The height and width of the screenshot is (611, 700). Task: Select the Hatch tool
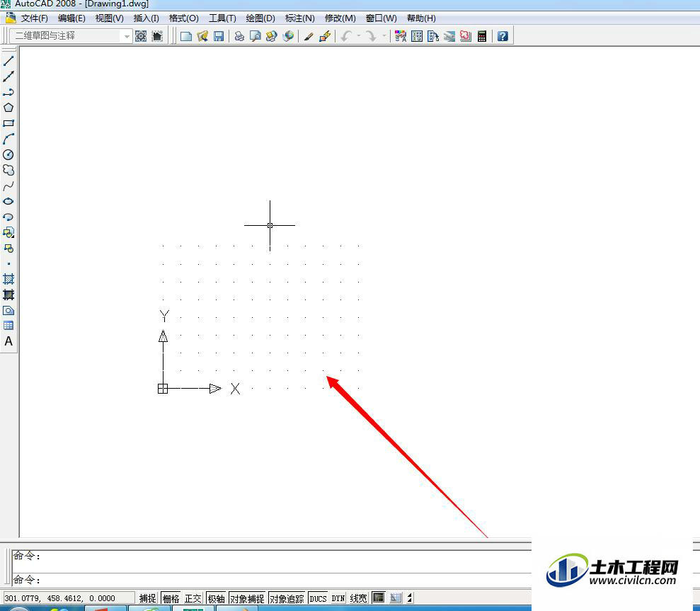click(x=8, y=279)
